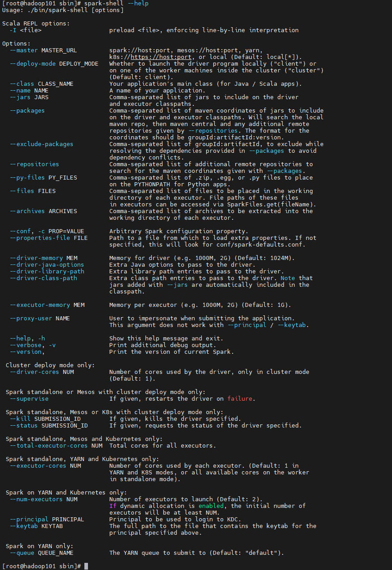Click the --files FILES option

click(x=33, y=191)
